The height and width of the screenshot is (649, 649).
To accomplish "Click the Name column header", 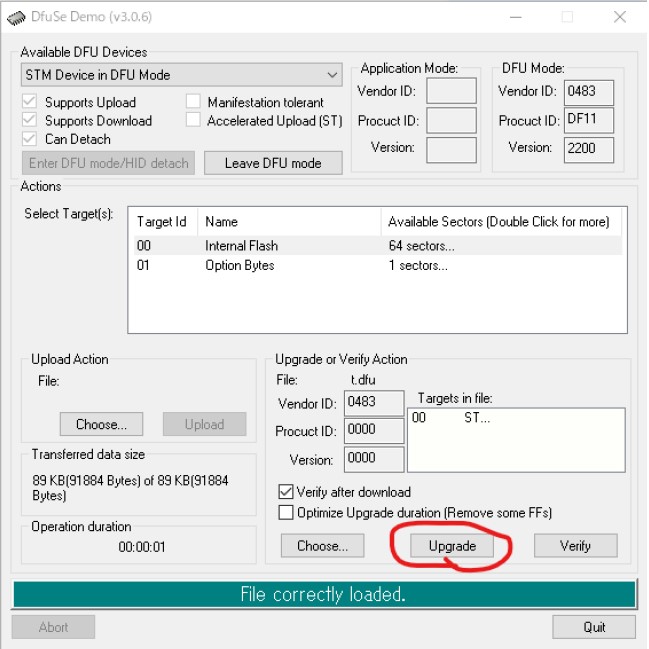I will click(289, 221).
